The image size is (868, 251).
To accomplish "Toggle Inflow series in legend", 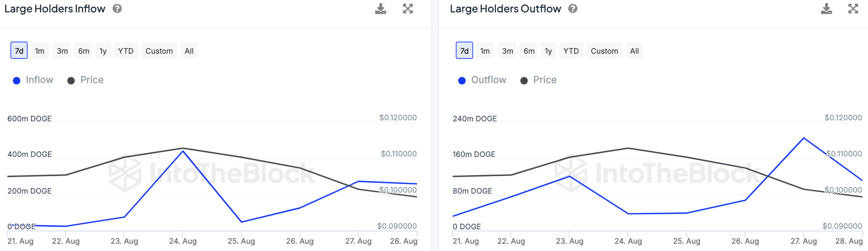I will point(34,80).
